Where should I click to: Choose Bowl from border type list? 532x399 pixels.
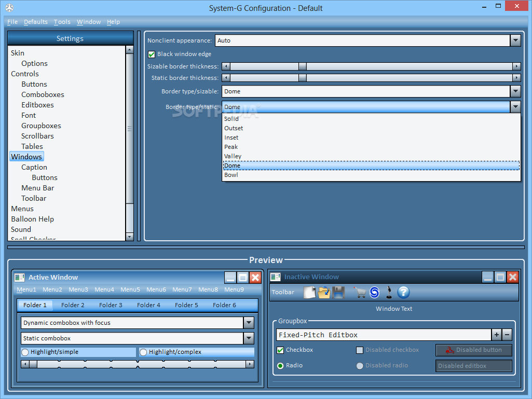click(x=371, y=175)
